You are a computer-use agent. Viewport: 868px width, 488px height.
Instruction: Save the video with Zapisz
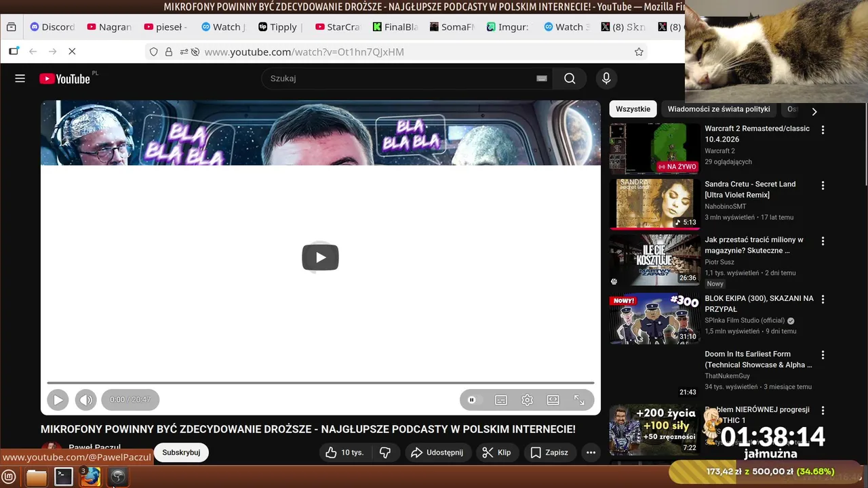tap(549, 453)
